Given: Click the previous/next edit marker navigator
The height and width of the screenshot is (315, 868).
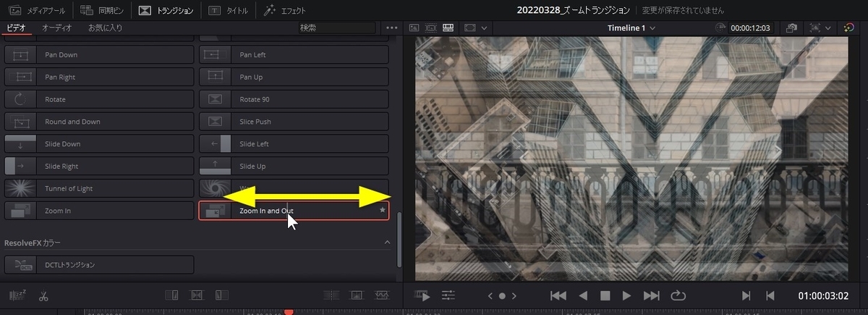Looking at the screenshot, I should [x=503, y=295].
